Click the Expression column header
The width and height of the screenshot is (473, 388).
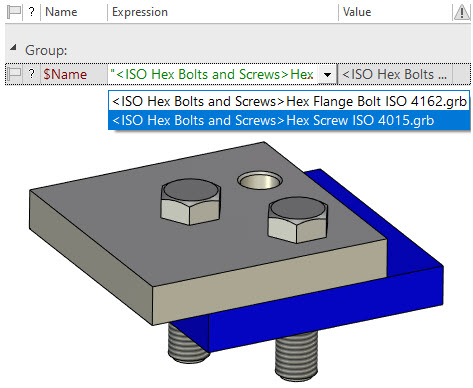pos(140,12)
